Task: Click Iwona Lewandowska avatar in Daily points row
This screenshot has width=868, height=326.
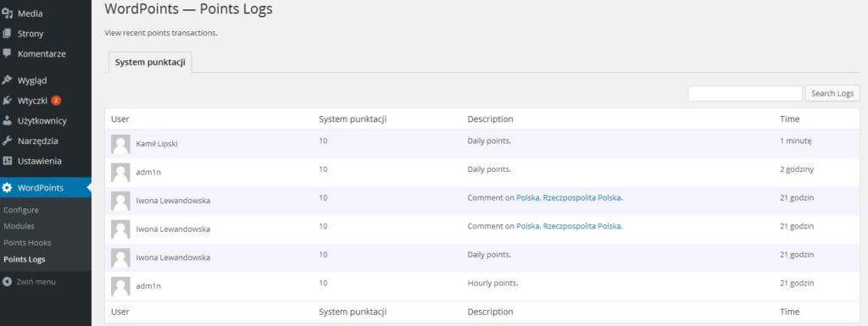Action: 120,257
